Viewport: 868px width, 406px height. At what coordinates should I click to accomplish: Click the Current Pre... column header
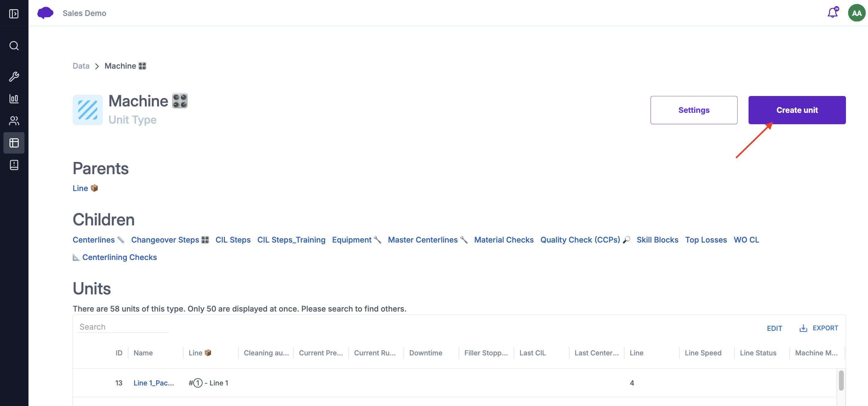[x=321, y=353]
